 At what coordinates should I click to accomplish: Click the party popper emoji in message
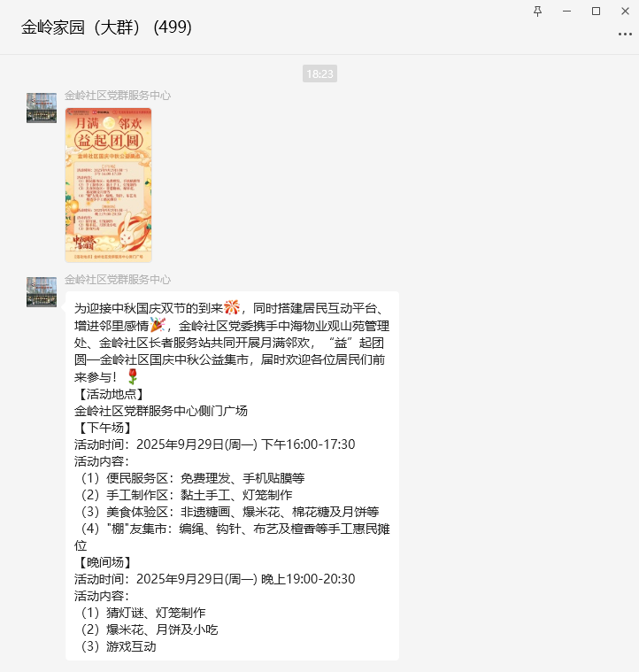pos(158,325)
